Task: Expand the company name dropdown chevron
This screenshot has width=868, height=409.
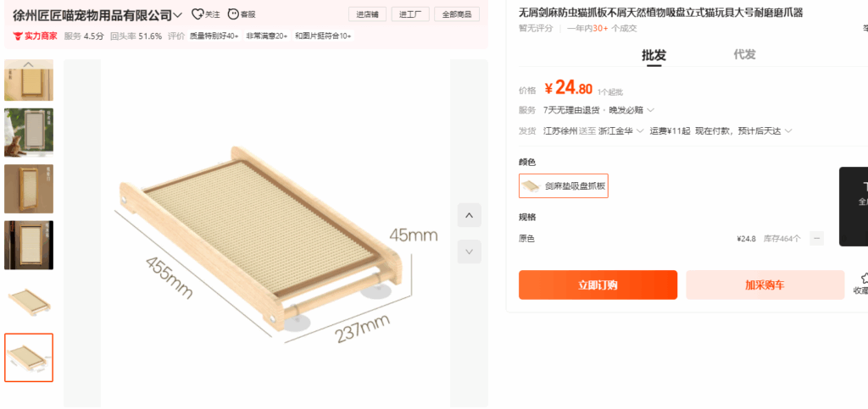Action: 178,15
